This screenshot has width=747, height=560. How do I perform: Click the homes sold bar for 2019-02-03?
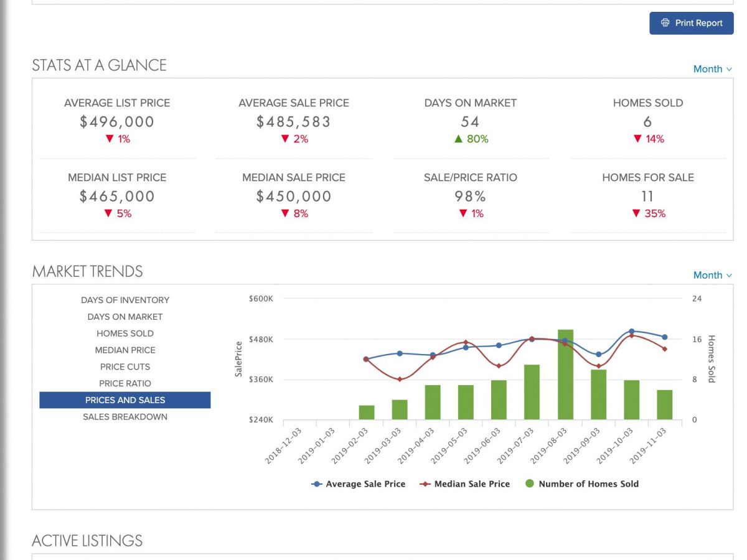click(367, 413)
